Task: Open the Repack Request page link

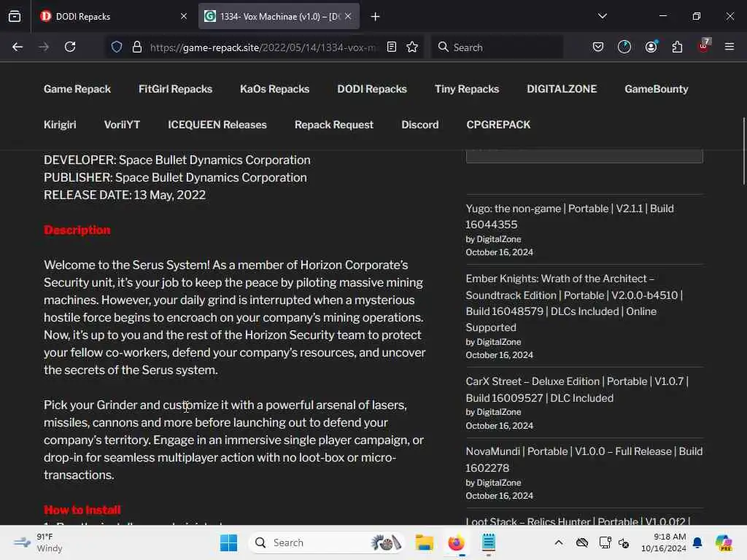Action: click(x=334, y=125)
